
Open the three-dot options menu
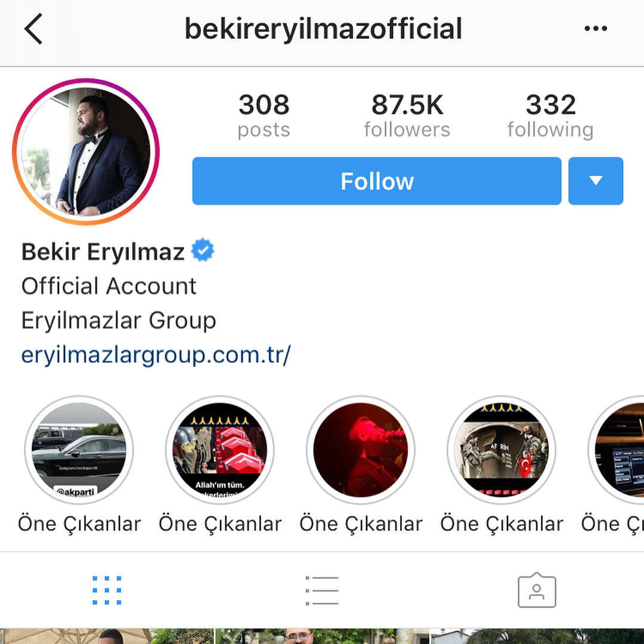pos(596,29)
